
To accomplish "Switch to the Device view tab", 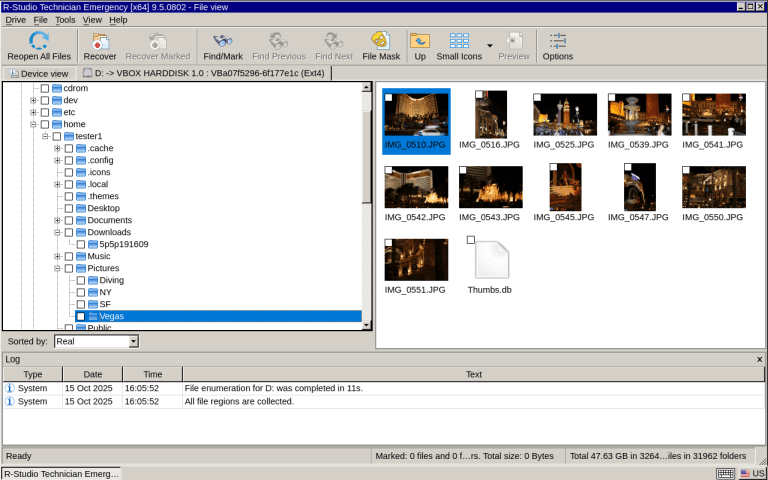I will click(38, 73).
